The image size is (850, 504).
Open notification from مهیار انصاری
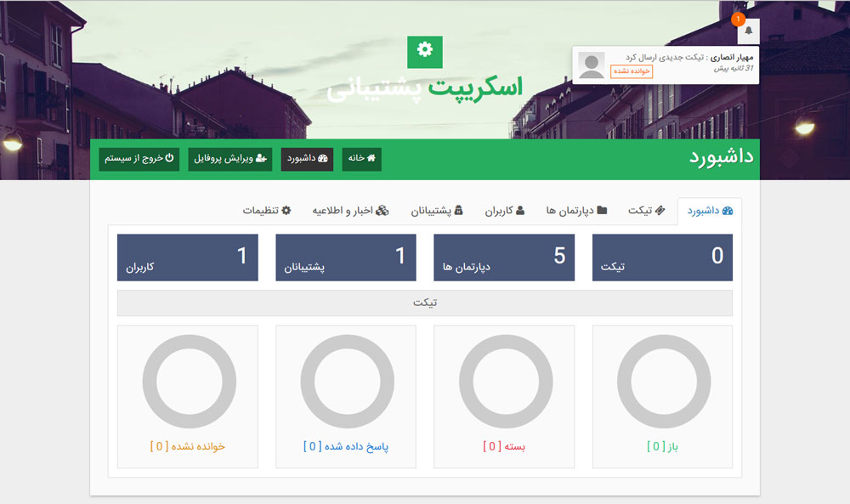666,65
